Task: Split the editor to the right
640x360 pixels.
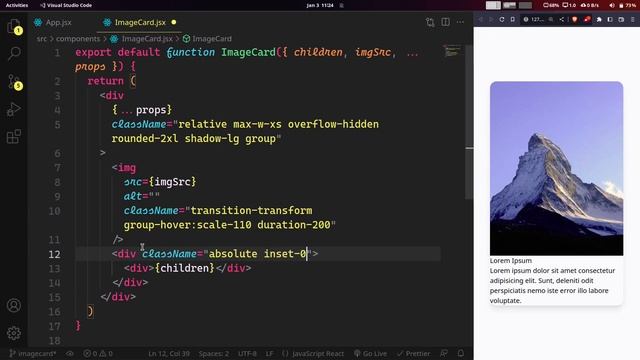Action: tap(445, 22)
